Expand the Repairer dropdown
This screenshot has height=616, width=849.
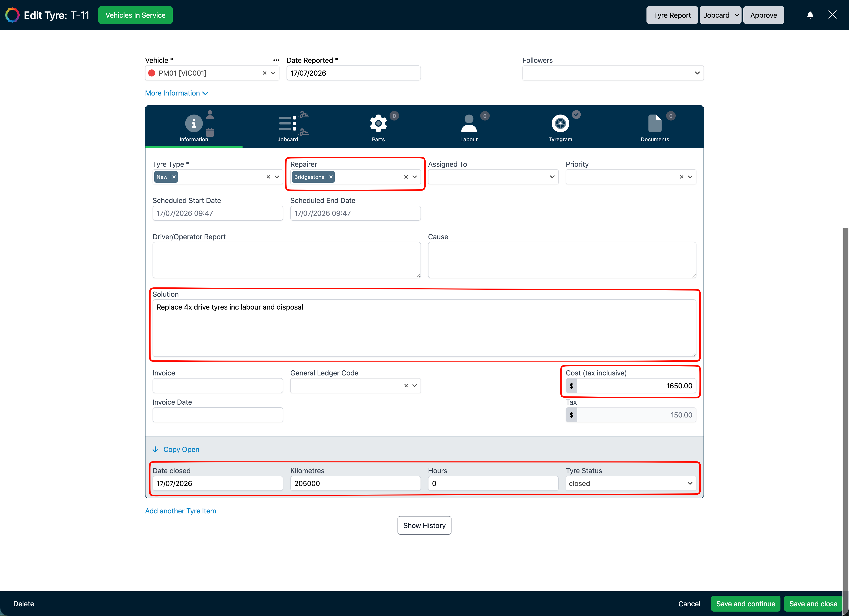(x=415, y=177)
